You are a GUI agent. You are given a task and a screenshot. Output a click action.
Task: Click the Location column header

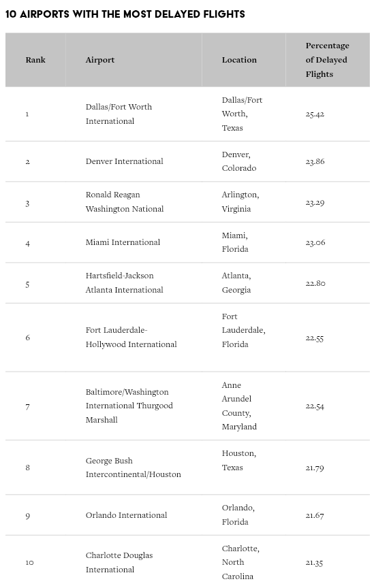point(239,60)
